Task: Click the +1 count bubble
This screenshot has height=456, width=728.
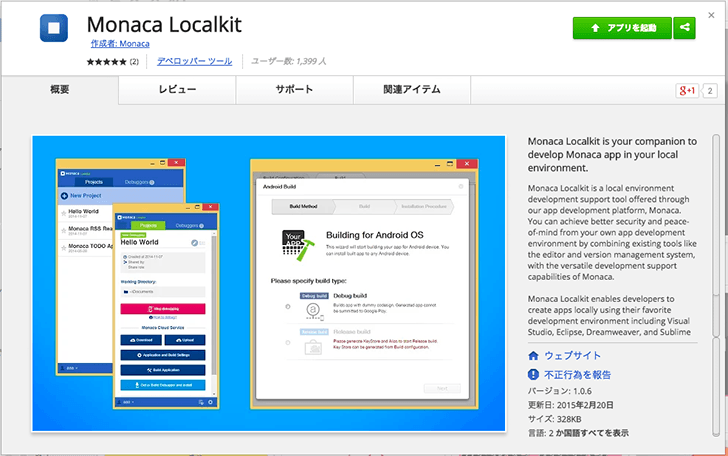Action: point(709,91)
